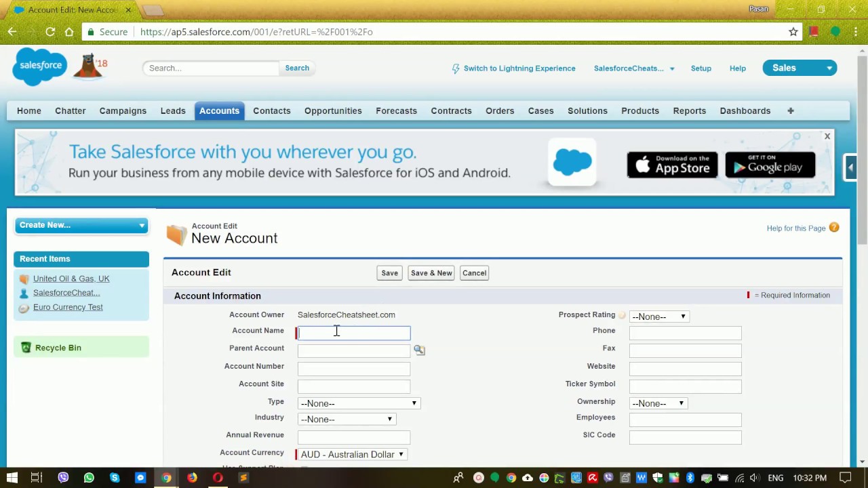Open Opera from taskbar
Screen dimensions: 868x488
click(218, 478)
